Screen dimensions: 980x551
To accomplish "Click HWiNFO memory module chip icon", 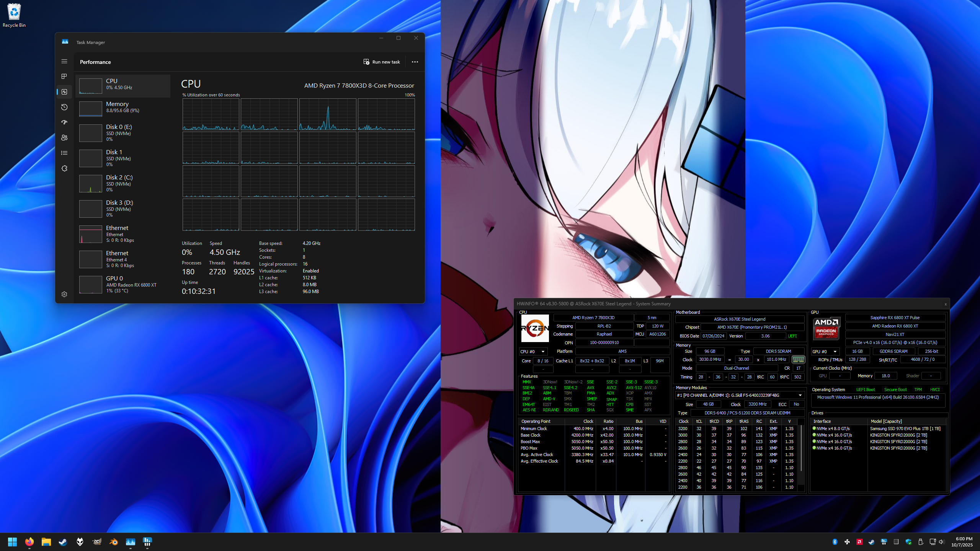I will [x=798, y=360].
